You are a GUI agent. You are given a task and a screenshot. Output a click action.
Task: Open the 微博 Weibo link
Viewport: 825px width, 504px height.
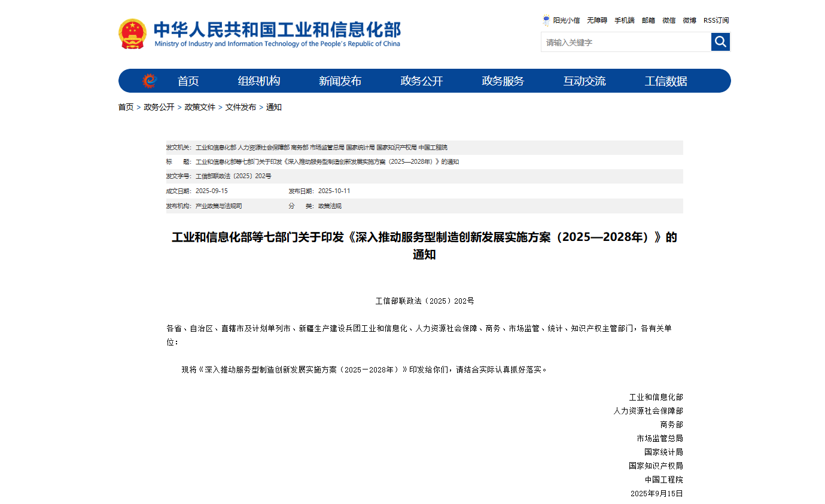(x=689, y=20)
